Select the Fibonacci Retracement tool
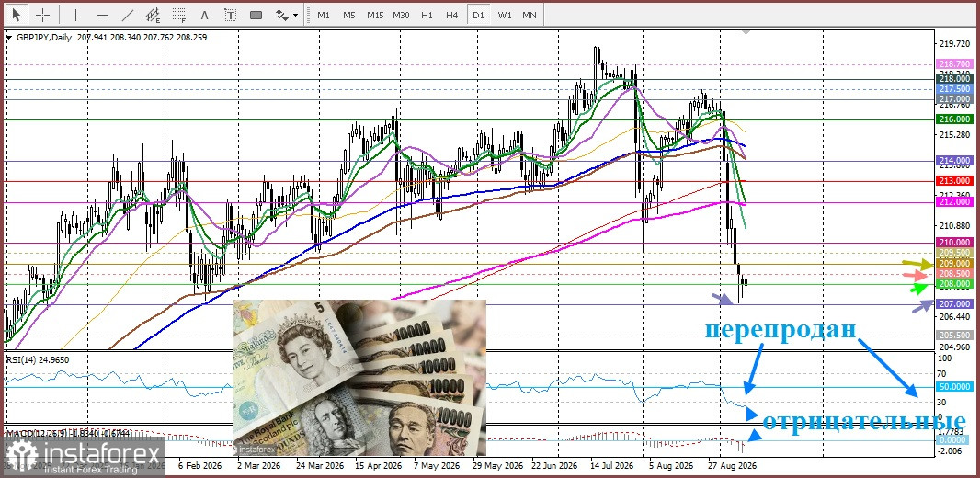 [179, 15]
